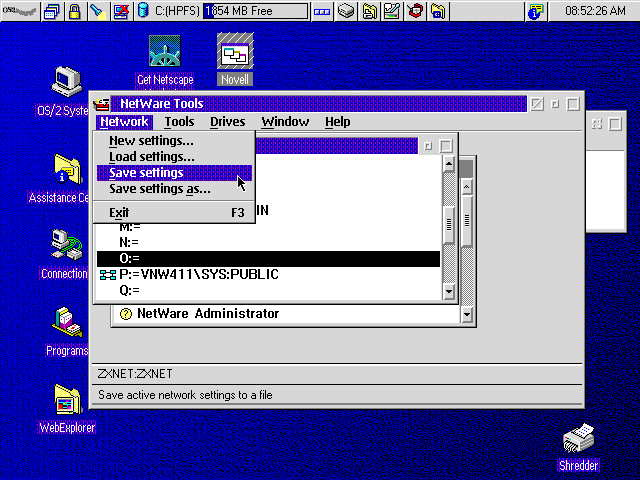Choose Load settings... menu entry
640x480 pixels.
click(174, 157)
